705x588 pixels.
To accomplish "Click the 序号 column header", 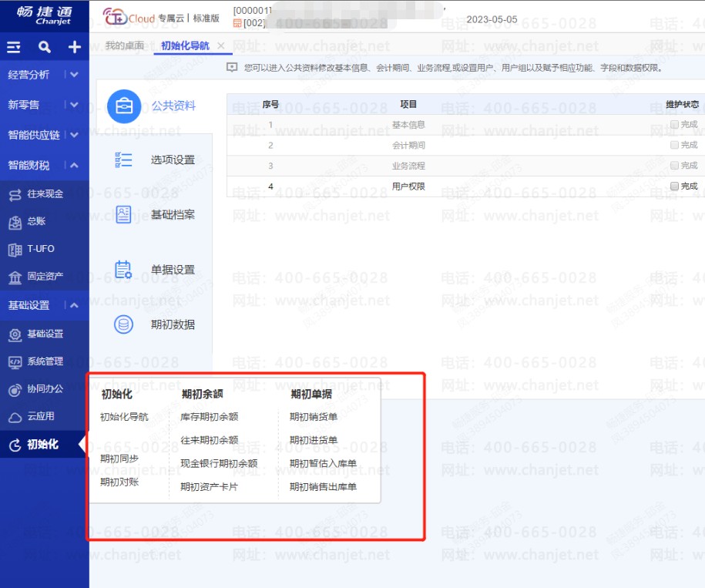I will (270, 104).
